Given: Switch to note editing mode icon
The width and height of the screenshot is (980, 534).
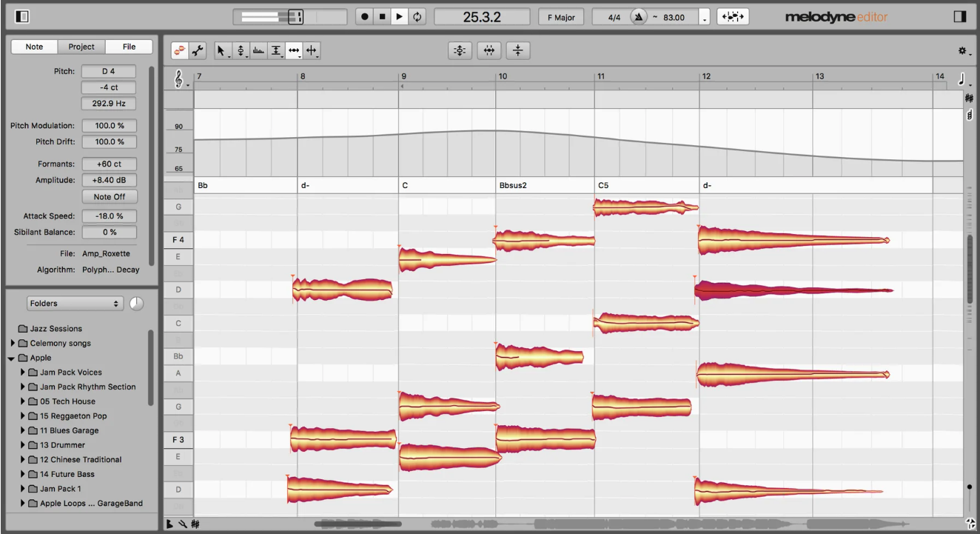Looking at the screenshot, I should (180, 50).
